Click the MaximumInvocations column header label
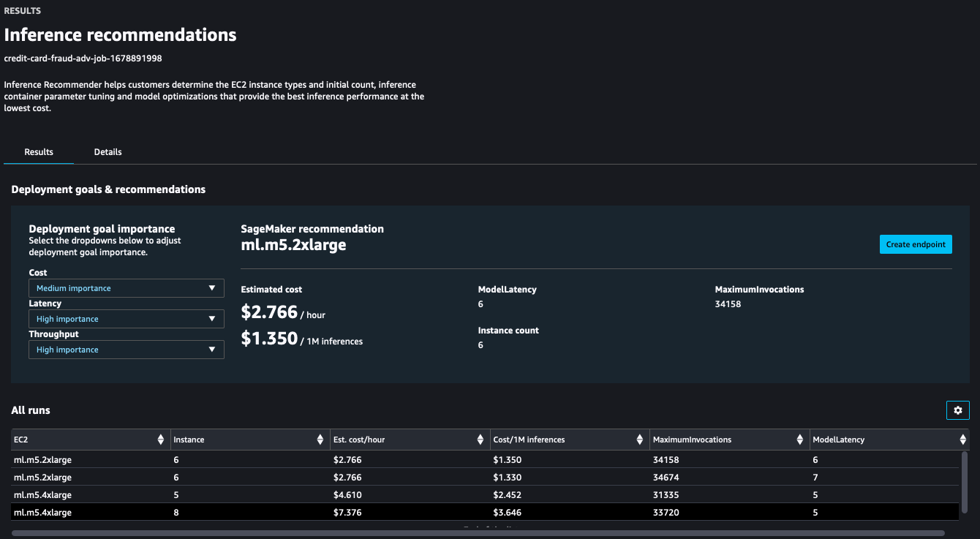 coord(692,440)
